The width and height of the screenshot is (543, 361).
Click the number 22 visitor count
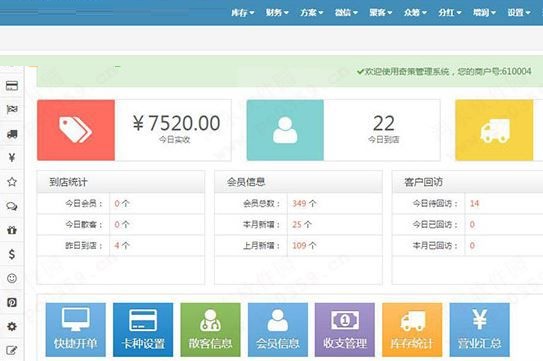pos(384,123)
